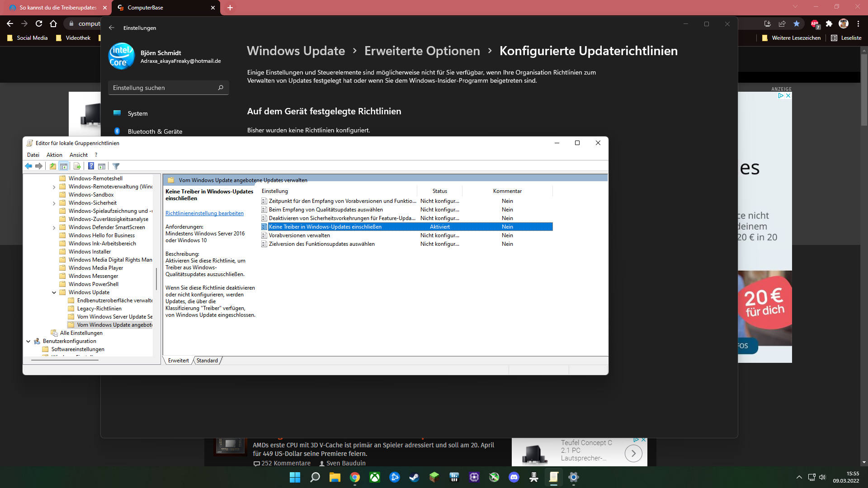Go to Chrome home page

(x=53, y=23)
